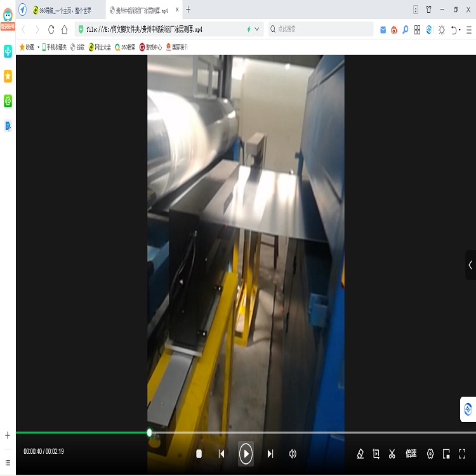Switch to the 360导航 tab
This screenshot has width=476, height=476.
65,10
